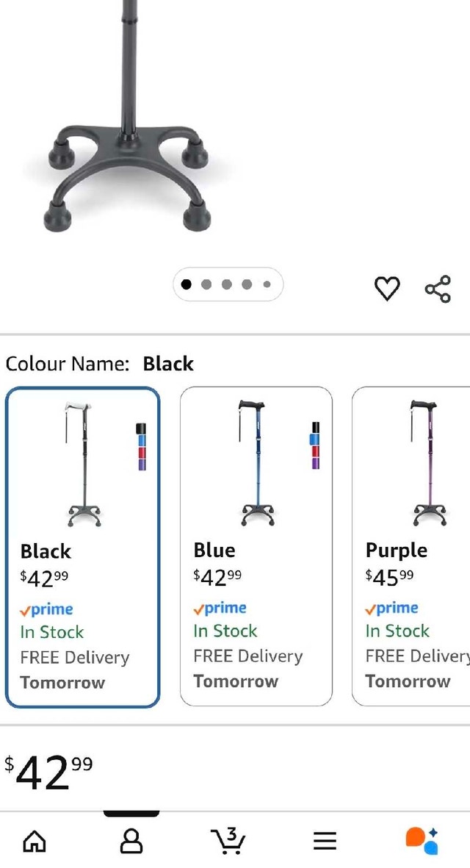Screen dimensions: 470x868
Task: Open the account profile icon
Action: [131, 840]
